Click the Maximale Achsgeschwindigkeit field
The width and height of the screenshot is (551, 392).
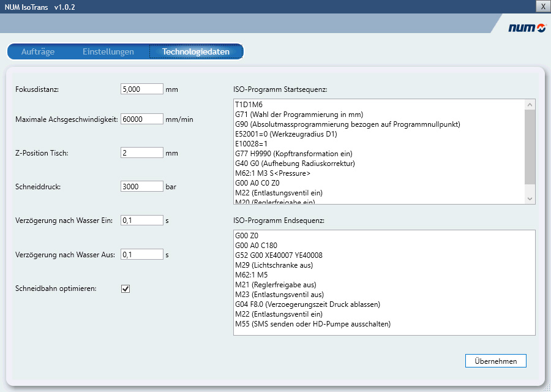click(x=142, y=119)
